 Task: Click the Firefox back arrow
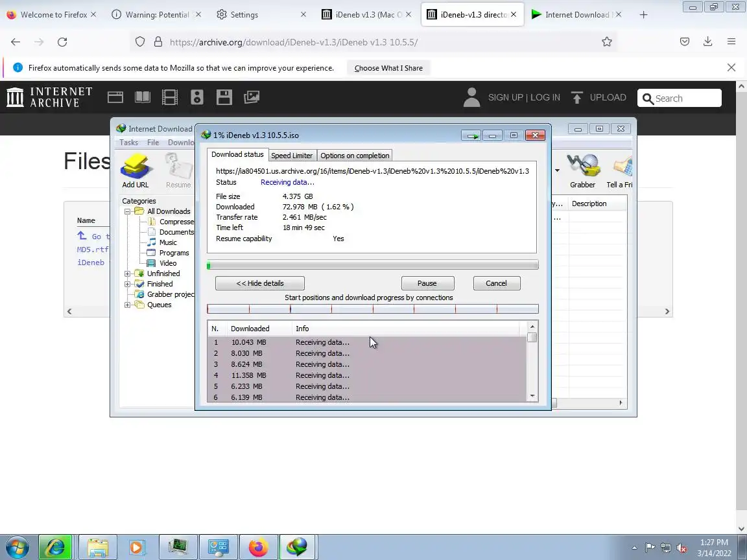(16, 42)
